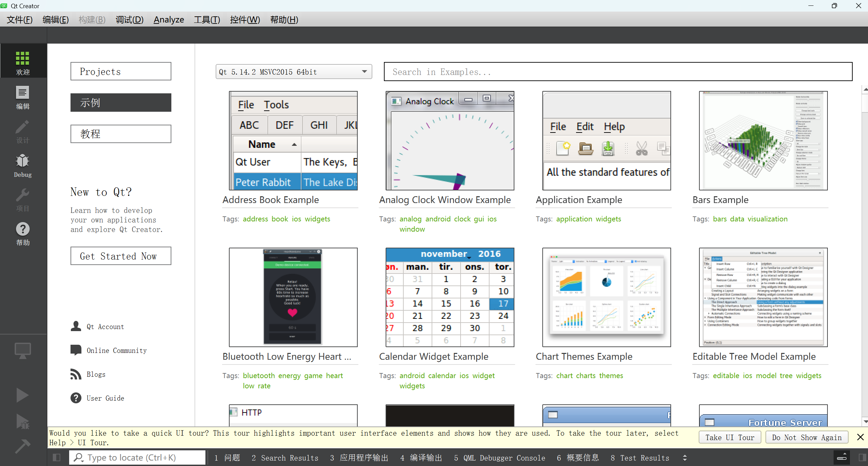Image resolution: width=868 pixels, height=466 pixels.
Task: Open the 控件(W) menu
Action: pos(245,19)
